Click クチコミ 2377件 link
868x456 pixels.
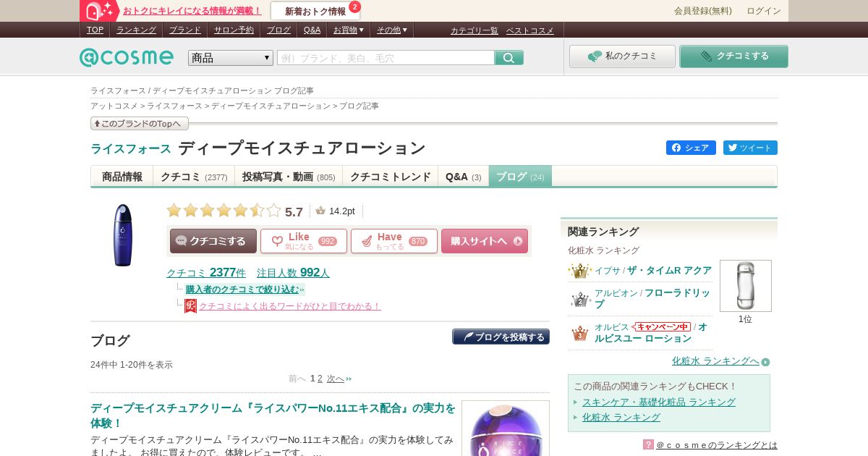click(206, 273)
